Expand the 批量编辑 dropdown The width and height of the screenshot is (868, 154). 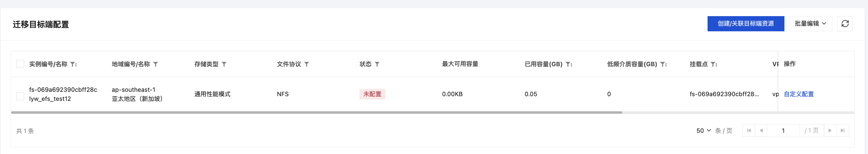[810, 24]
